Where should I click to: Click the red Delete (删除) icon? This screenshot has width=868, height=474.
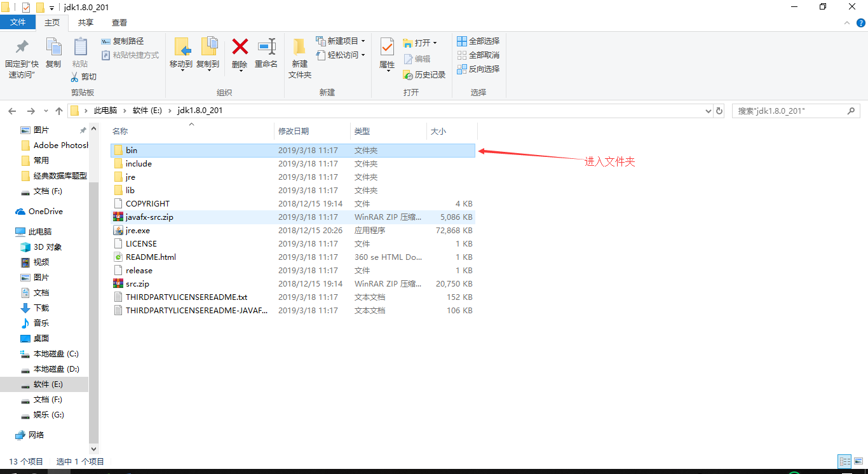tap(240, 46)
